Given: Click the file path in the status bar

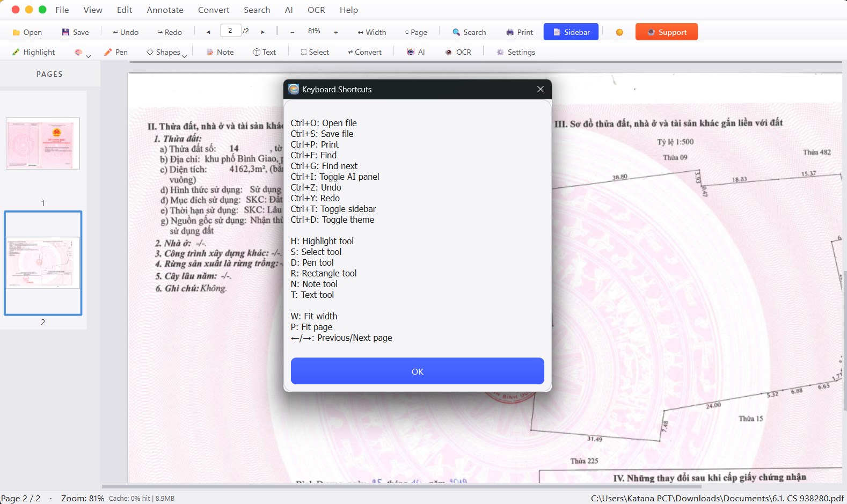Looking at the screenshot, I should pyautogui.click(x=718, y=498).
